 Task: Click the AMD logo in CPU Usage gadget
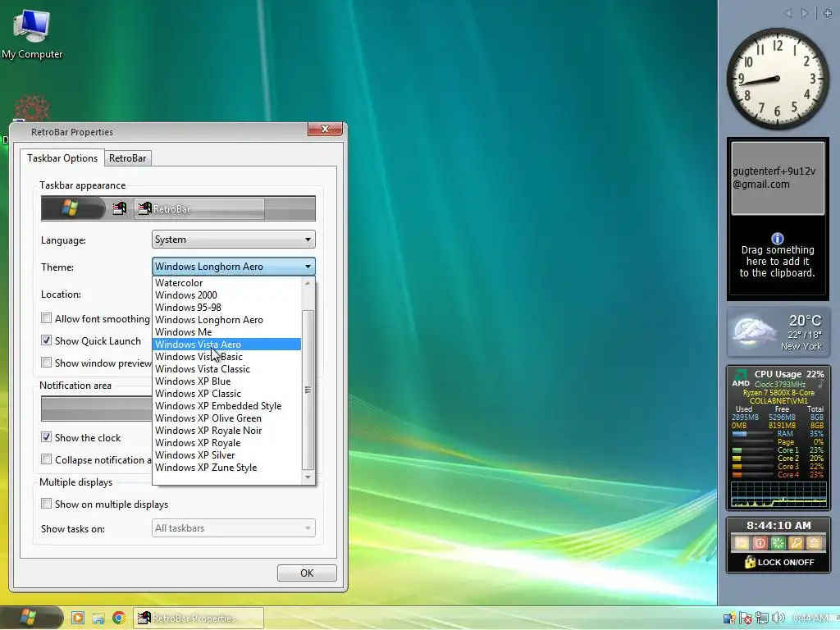[741, 377]
